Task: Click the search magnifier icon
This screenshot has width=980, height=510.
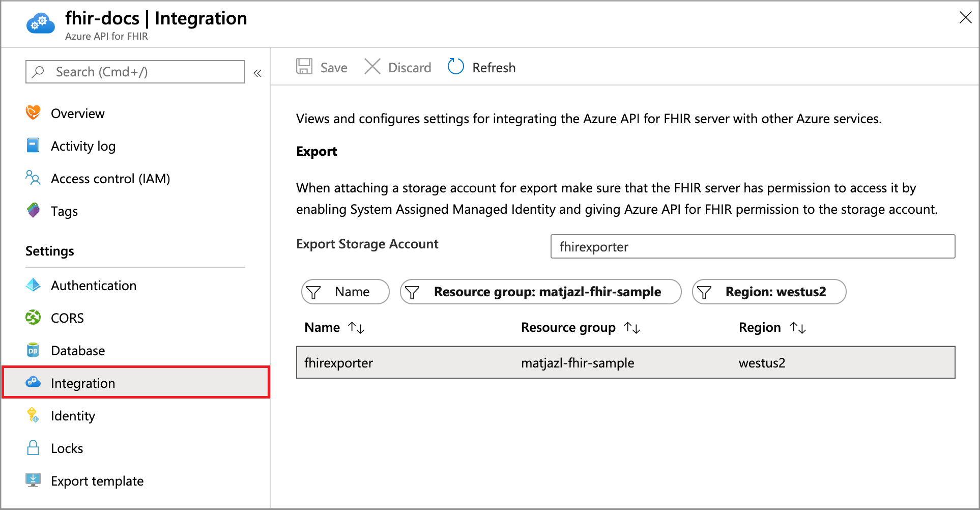Action: pyautogui.click(x=38, y=72)
